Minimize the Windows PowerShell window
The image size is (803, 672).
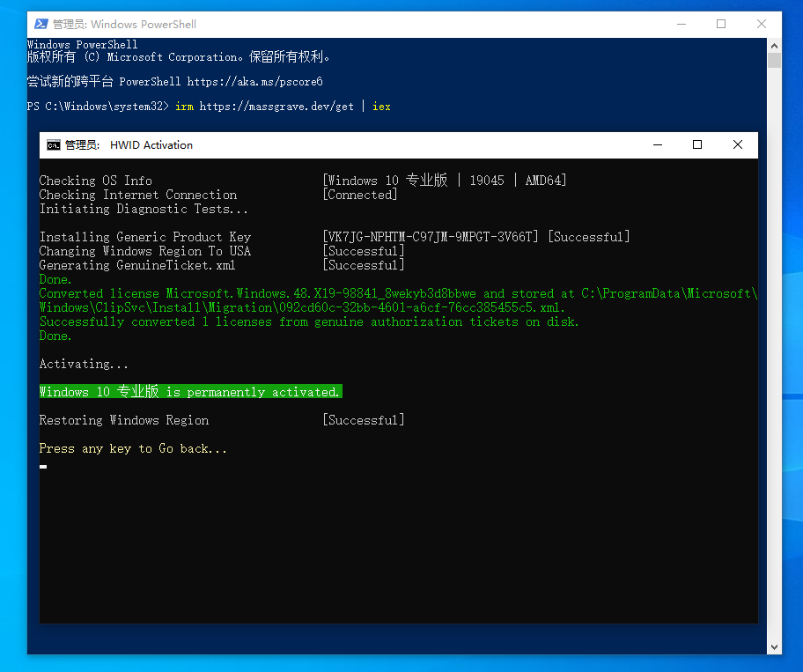pos(681,24)
